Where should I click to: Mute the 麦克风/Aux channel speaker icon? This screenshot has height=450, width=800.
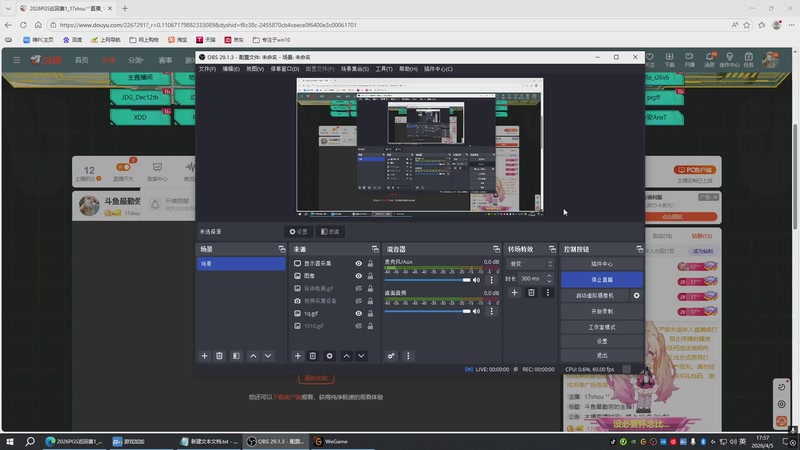[477, 280]
